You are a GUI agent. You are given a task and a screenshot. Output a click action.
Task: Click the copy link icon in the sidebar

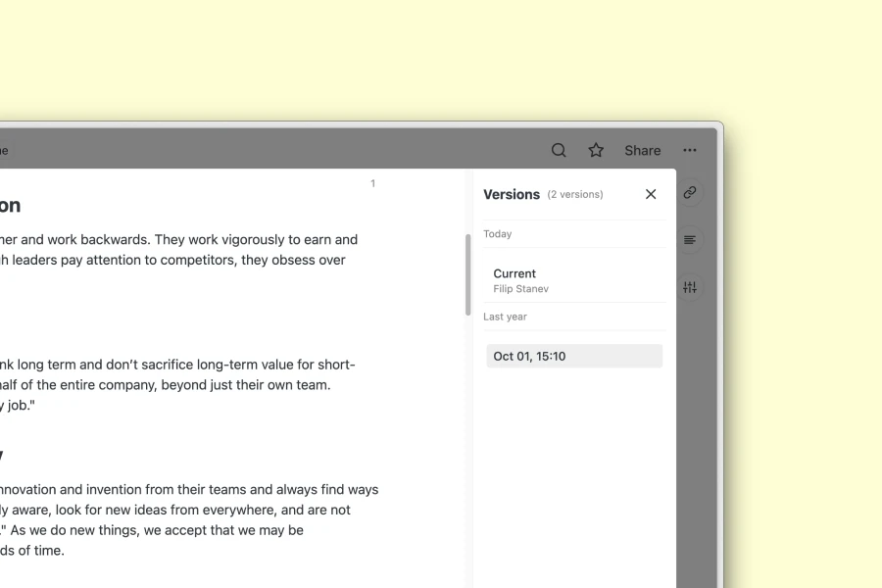tap(690, 192)
